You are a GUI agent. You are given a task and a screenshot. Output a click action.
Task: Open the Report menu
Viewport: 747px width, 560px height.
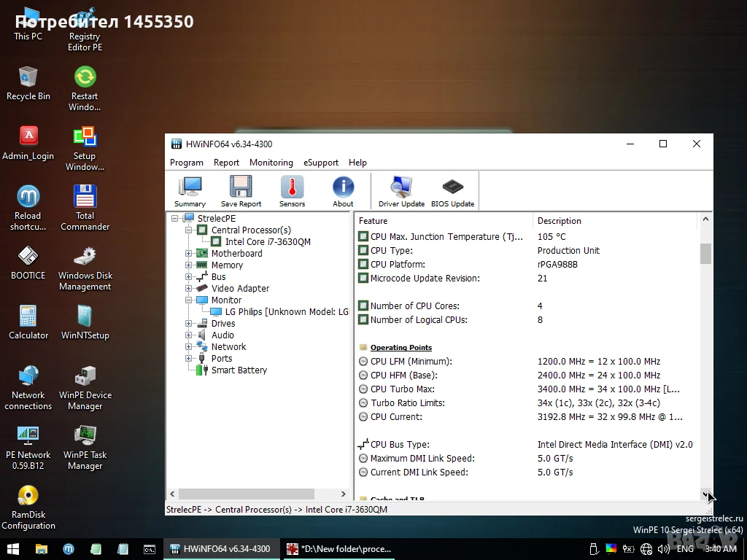coord(226,163)
